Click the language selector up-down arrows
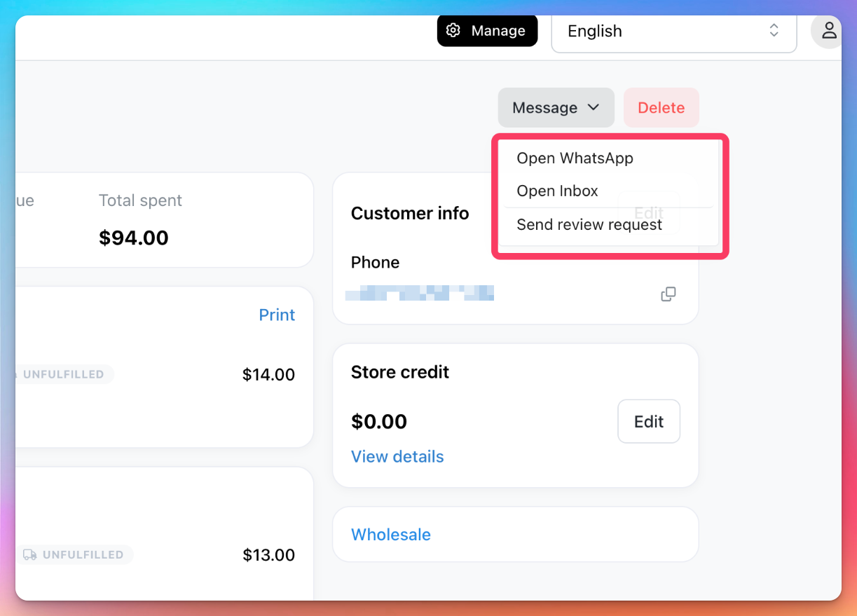The image size is (857, 616). pyautogui.click(x=774, y=31)
